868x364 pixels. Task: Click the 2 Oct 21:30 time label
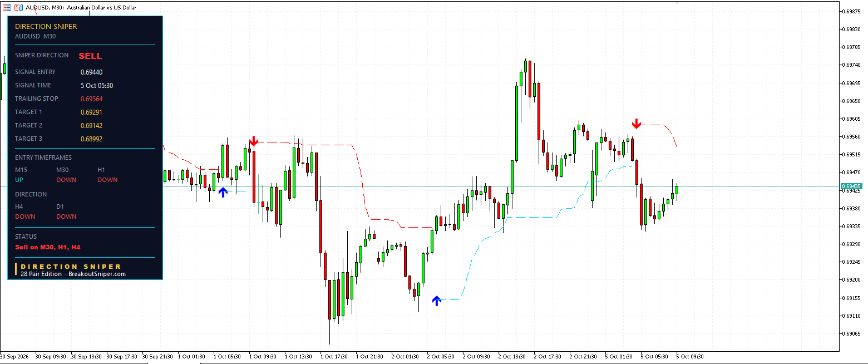(584, 356)
